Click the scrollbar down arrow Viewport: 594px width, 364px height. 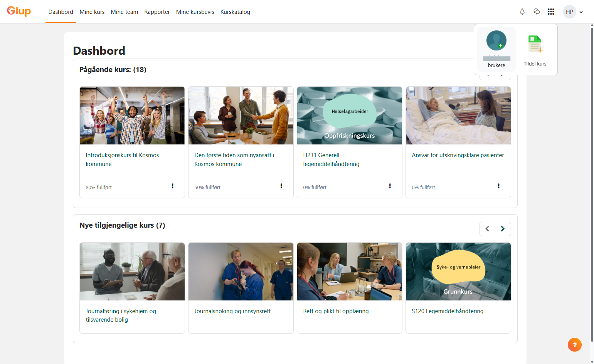point(592,362)
